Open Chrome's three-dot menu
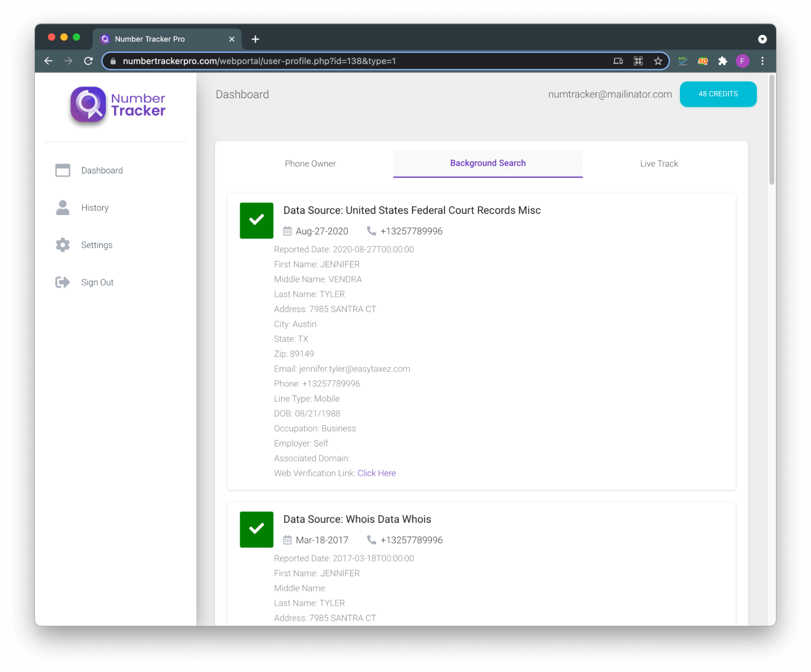The height and width of the screenshot is (672, 811). 762,61
